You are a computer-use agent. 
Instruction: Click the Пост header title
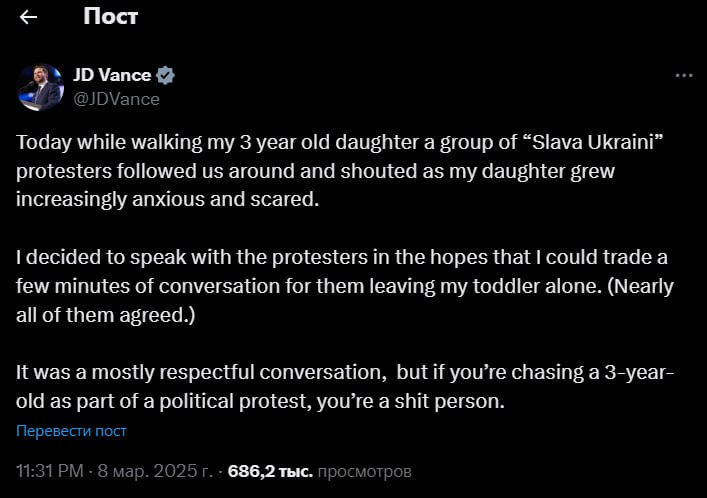(x=110, y=17)
